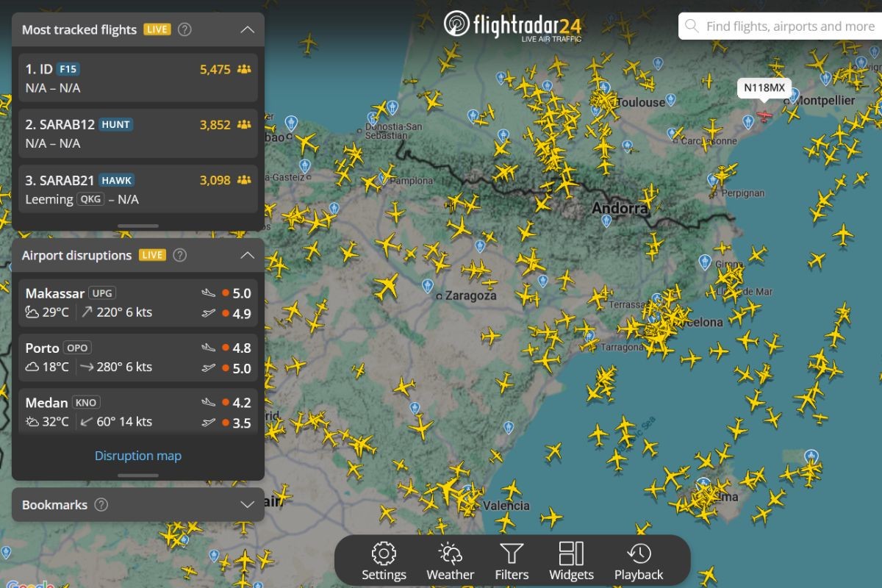Click the UPG airport code tag
This screenshot has height=588, width=882.
102,293
